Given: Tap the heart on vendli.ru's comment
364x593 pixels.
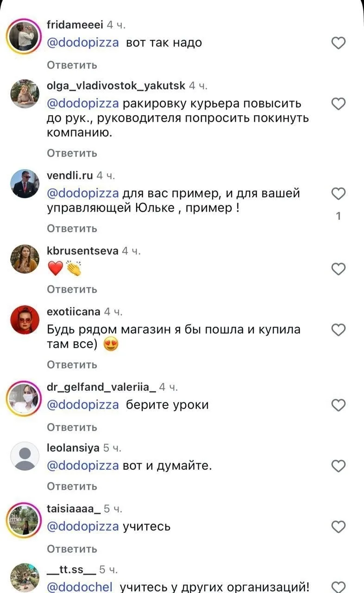Looking at the screenshot, I should pyautogui.click(x=339, y=194).
